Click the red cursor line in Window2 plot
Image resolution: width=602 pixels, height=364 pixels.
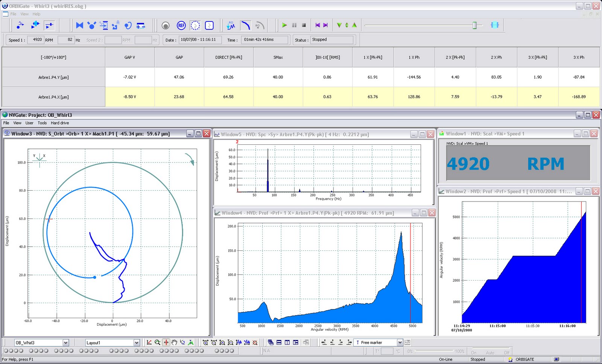[x=581, y=262]
